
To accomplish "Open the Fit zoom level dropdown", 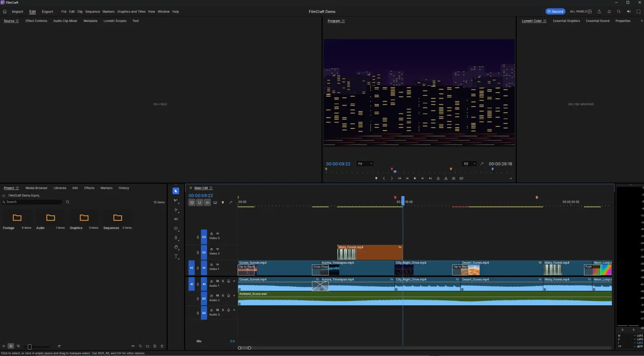I will [x=365, y=164].
